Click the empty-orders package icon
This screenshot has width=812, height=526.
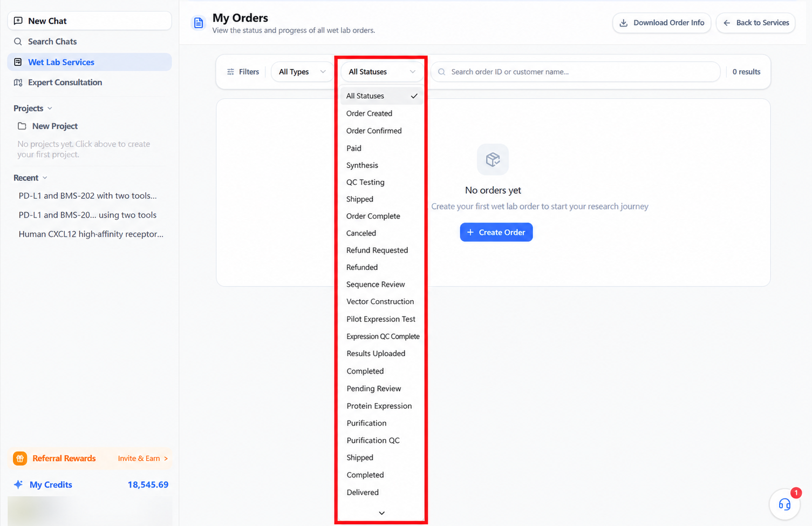[493, 159]
